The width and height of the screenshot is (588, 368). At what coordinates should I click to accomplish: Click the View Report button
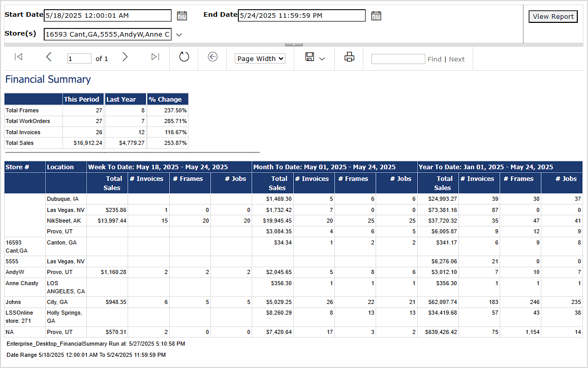click(x=553, y=16)
